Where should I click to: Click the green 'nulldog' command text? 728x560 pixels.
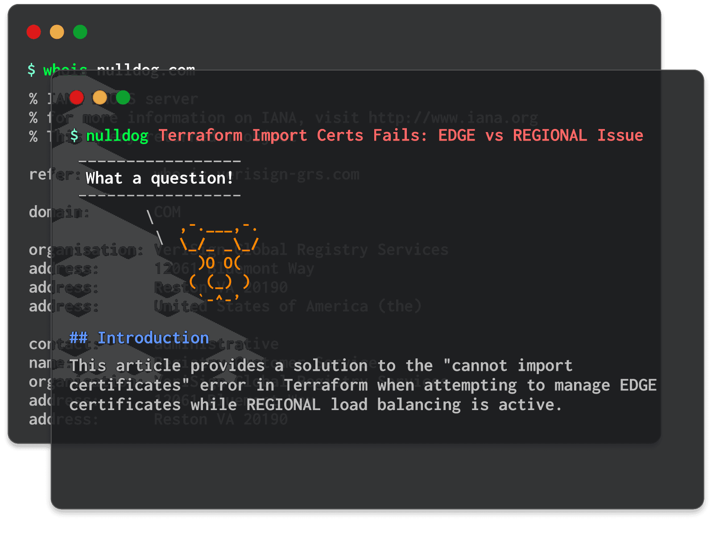(117, 136)
